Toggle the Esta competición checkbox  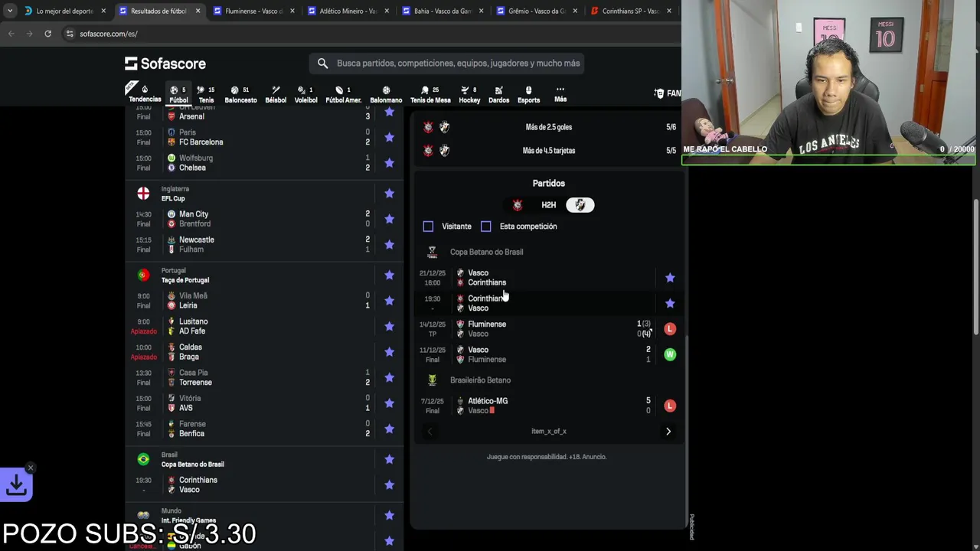pyautogui.click(x=485, y=227)
